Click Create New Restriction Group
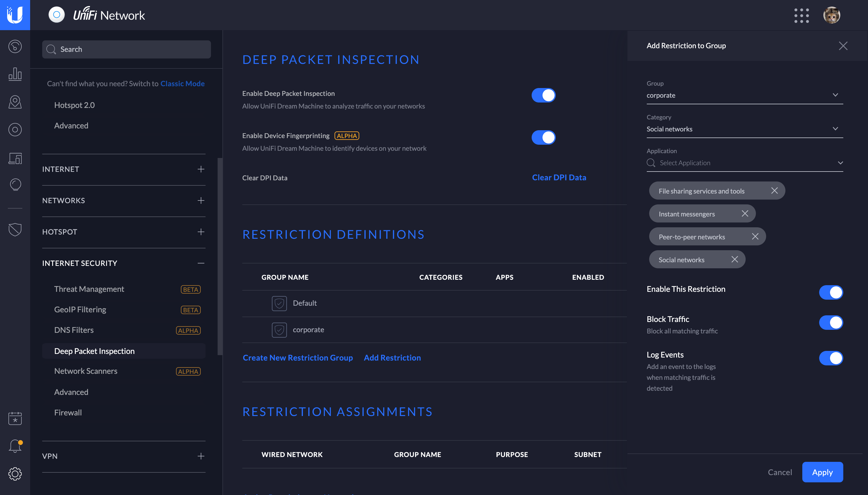The image size is (868, 495). click(x=298, y=358)
